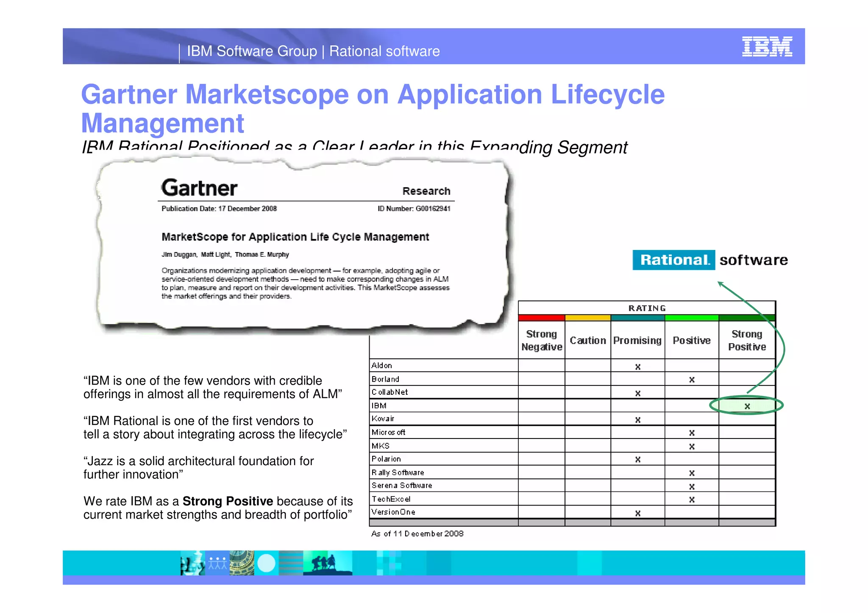Click the clock face footer tile
The height and width of the screenshot is (613, 868).
(x=242, y=563)
